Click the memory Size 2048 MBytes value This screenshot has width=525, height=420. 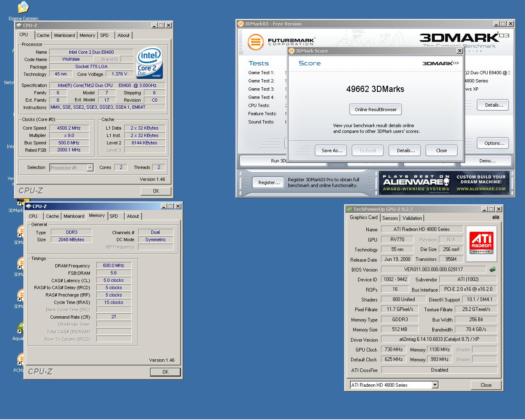(x=71, y=240)
